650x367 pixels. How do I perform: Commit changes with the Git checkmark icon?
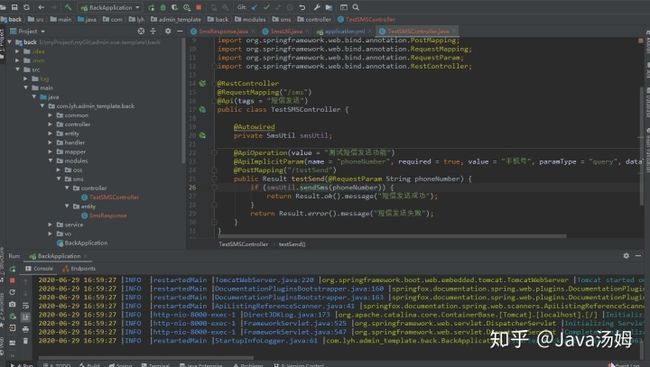(x=266, y=7)
